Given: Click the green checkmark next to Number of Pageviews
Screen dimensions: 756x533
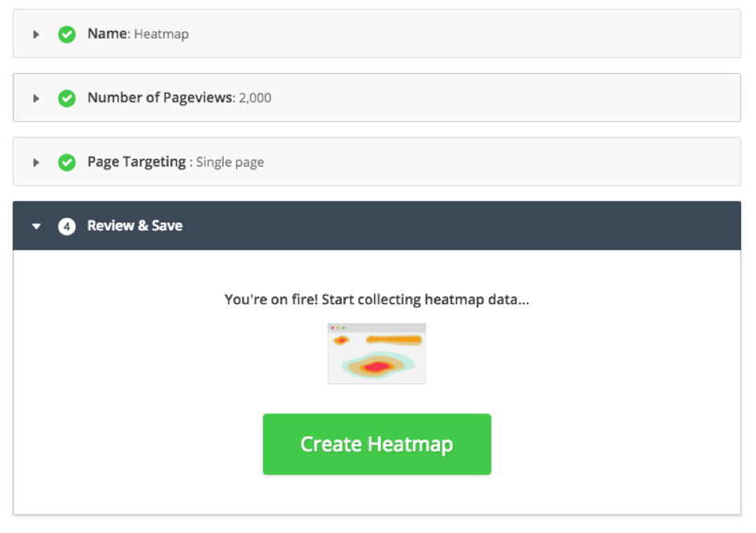Looking at the screenshot, I should [67, 97].
